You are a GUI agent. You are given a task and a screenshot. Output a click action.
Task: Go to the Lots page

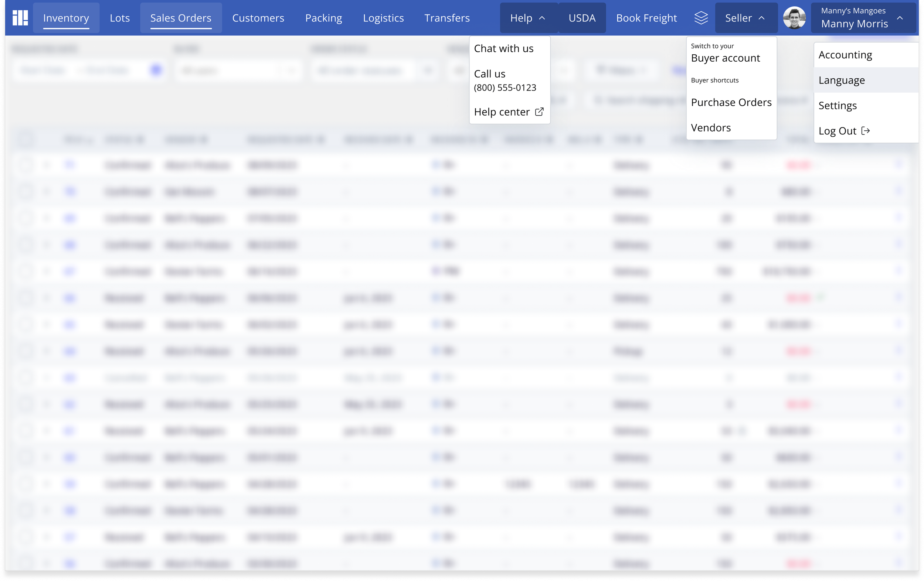point(120,18)
